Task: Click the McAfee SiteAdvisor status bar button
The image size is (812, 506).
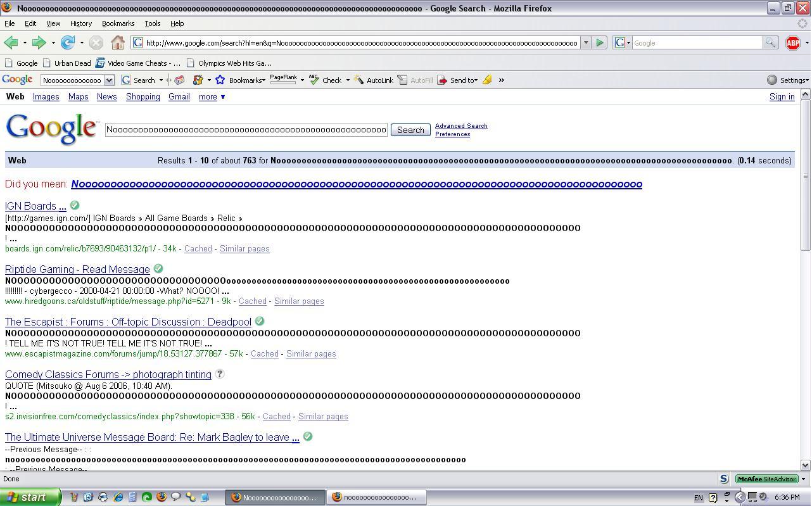Action: click(x=766, y=479)
